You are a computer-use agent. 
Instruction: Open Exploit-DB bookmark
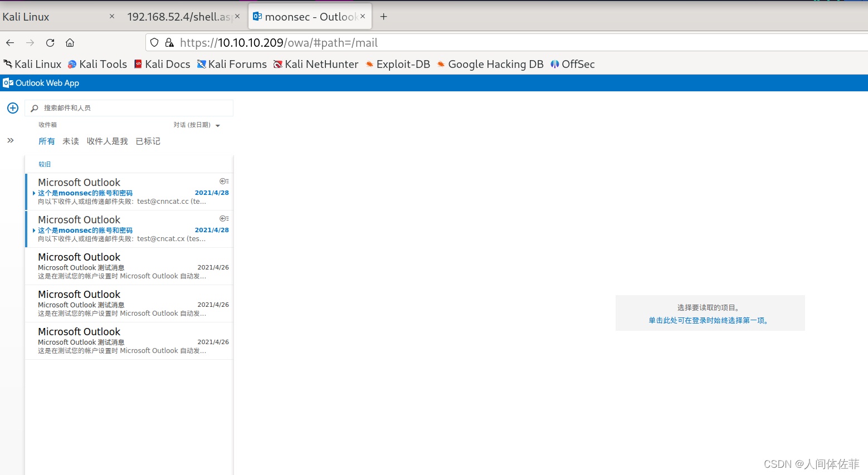[x=398, y=64]
